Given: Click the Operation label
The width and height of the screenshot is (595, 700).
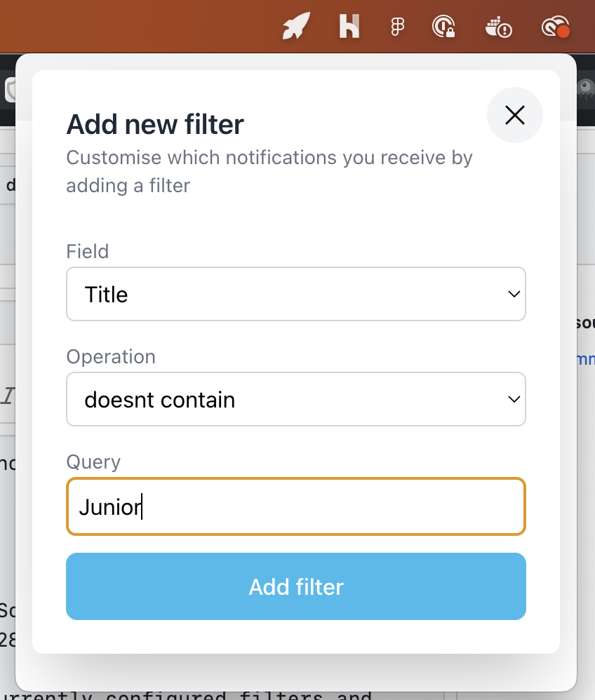Looking at the screenshot, I should click(111, 356).
